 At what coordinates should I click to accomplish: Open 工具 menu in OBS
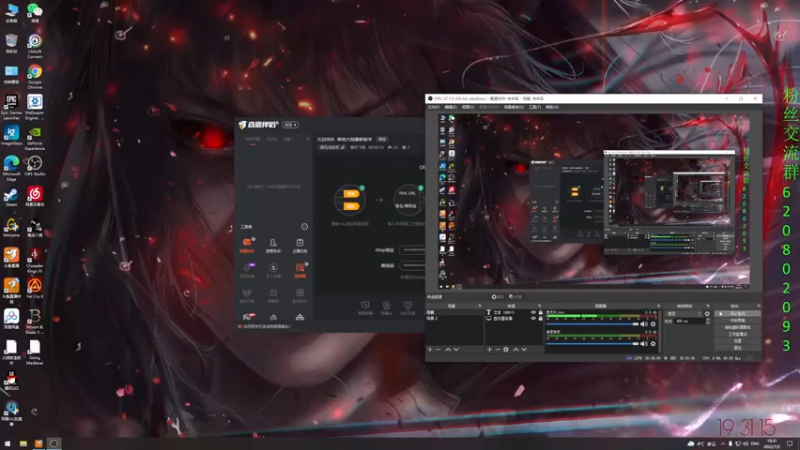click(534, 107)
